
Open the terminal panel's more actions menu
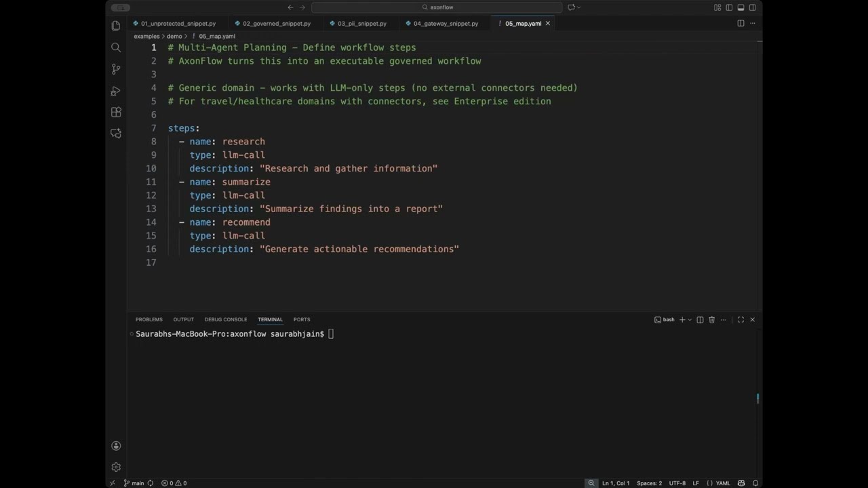723,319
